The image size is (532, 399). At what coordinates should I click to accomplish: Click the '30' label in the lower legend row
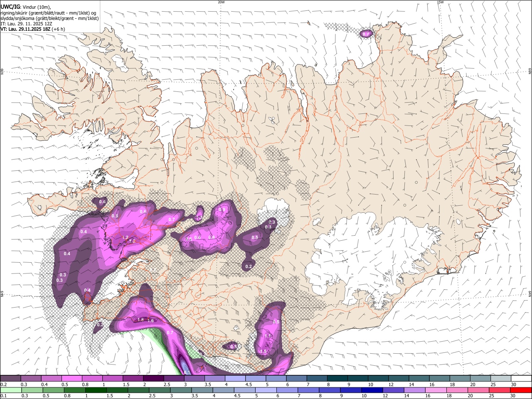coord(513,396)
